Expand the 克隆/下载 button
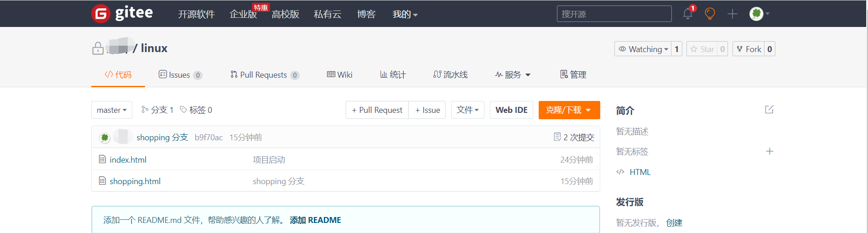The image size is (868, 233). pos(569,110)
